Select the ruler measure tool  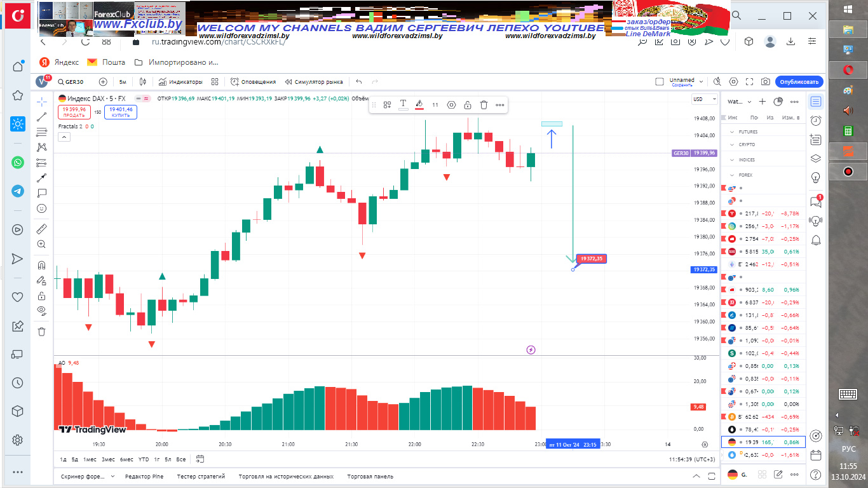click(x=42, y=229)
